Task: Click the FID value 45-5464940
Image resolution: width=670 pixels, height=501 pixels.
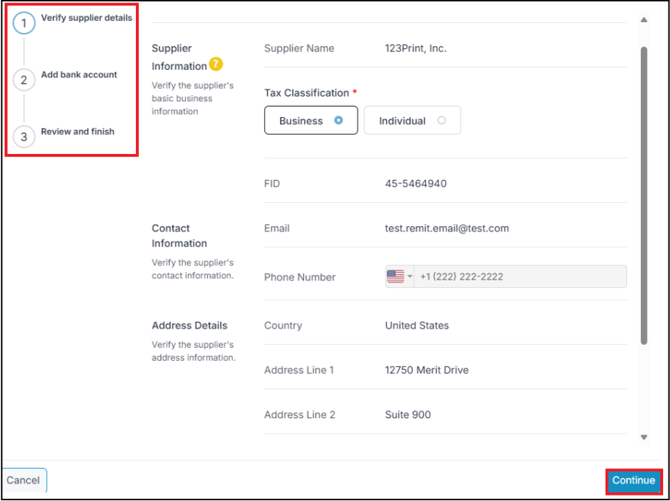Action: click(415, 184)
